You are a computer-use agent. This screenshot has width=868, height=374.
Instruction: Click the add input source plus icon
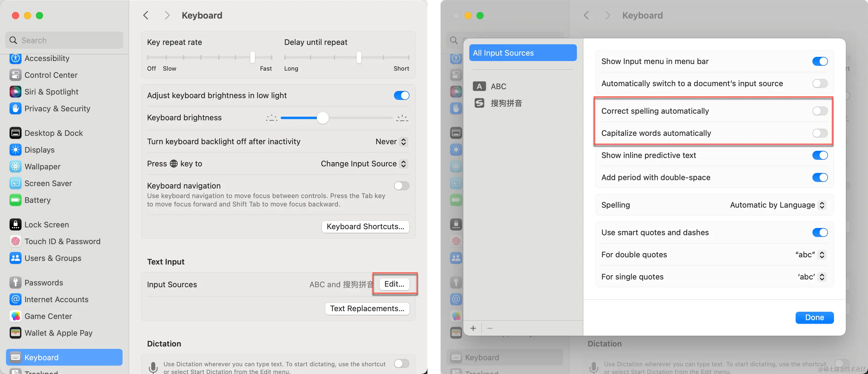point(473,328)
